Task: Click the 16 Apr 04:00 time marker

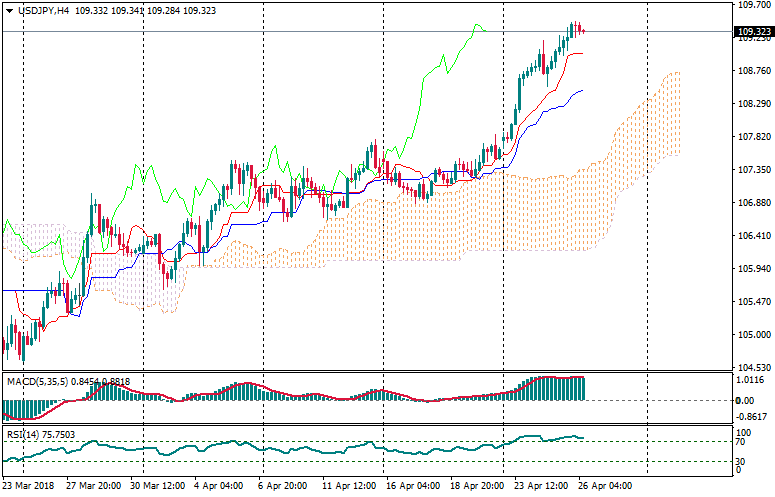Action: click(414, 487)
